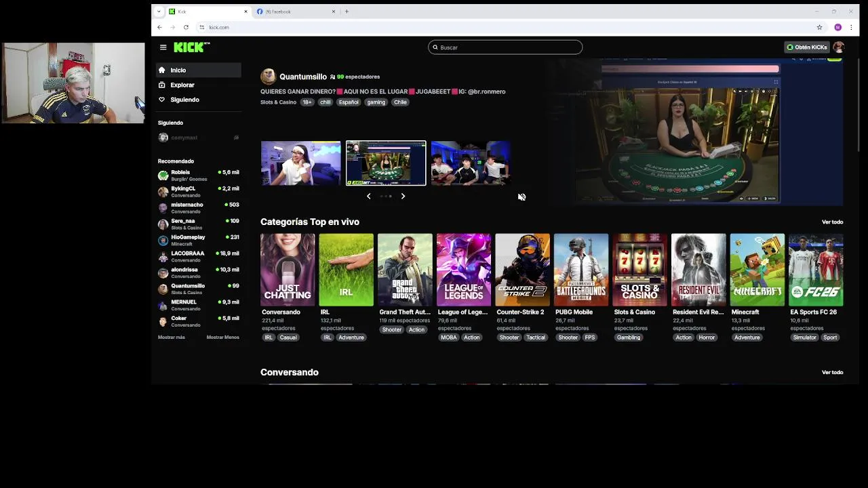This screenshot has height=488, width=868.
Task: Open recommended channel alondrissa
Action: click(198, 273)
